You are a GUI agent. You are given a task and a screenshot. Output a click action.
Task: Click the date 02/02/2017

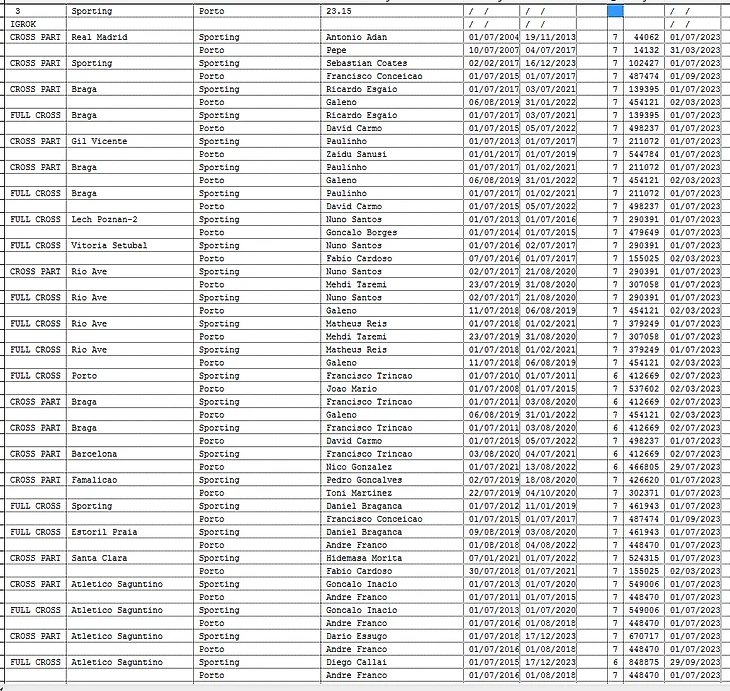point(493,63)
